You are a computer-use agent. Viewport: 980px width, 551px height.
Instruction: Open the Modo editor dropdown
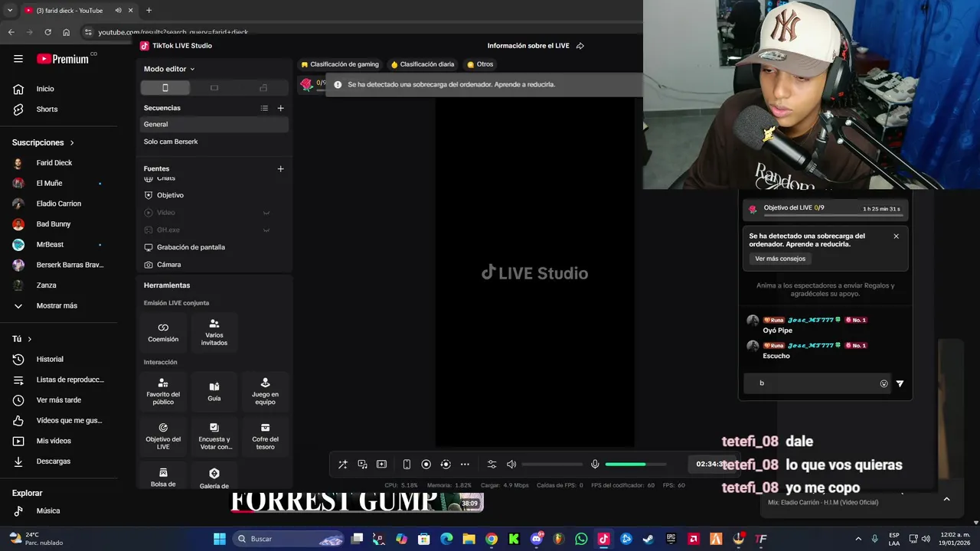tap(169, 69)
